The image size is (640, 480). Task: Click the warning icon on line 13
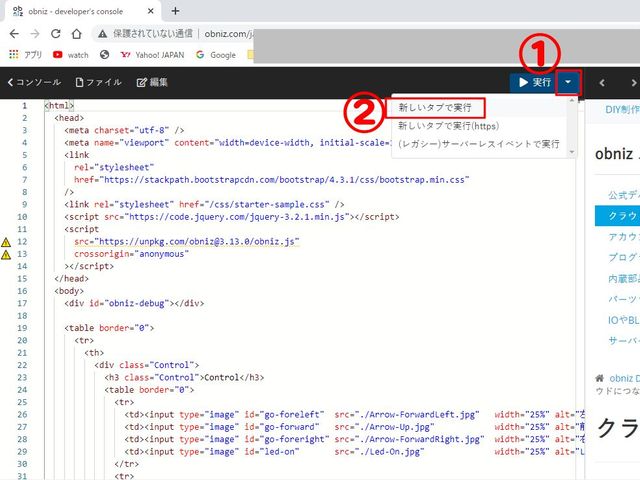pos(7,255)
